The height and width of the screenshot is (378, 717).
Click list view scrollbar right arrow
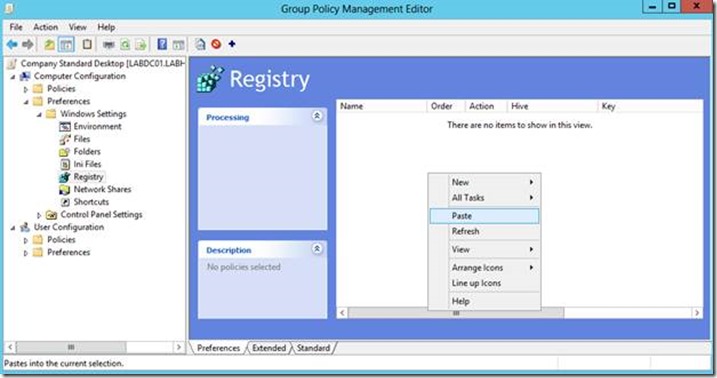coord(697,313)
